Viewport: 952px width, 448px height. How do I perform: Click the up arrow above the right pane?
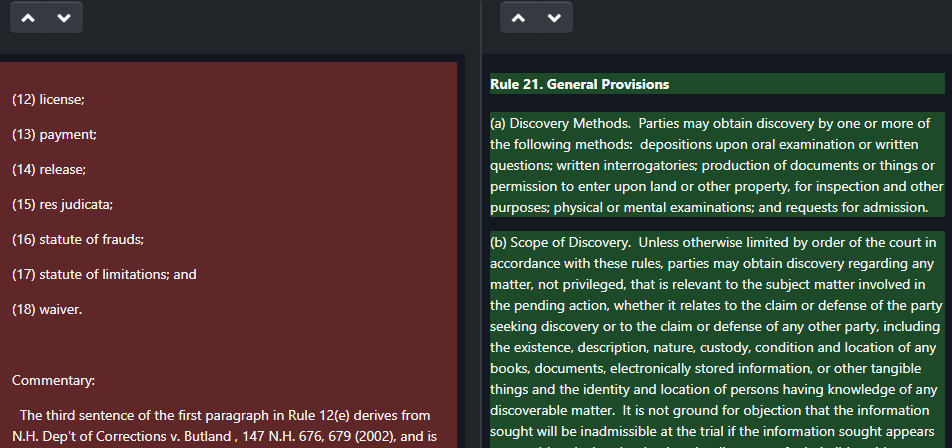[x=518, y=18]
